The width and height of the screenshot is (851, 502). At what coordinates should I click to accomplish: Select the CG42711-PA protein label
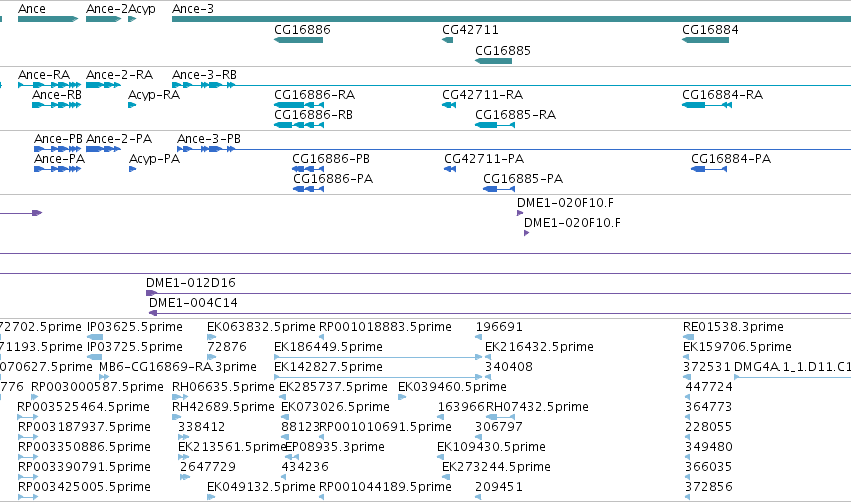point(484,158)
